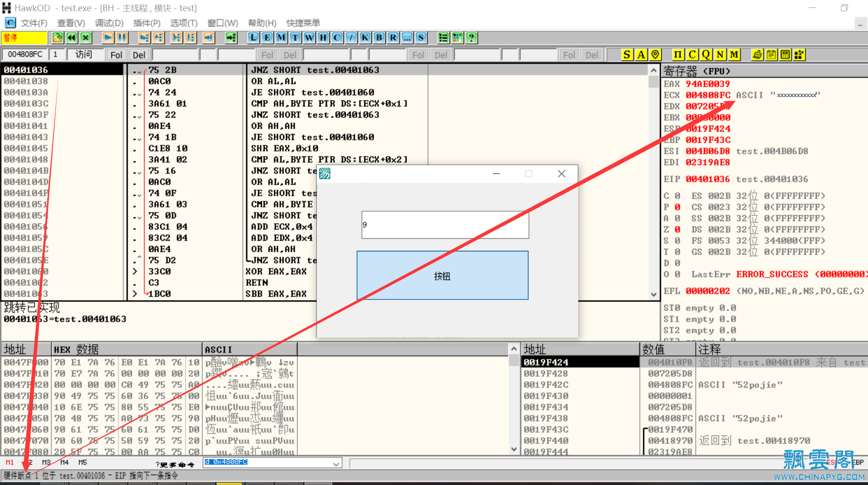Click the colored grid Appearance icon

(x=458, y=38)
